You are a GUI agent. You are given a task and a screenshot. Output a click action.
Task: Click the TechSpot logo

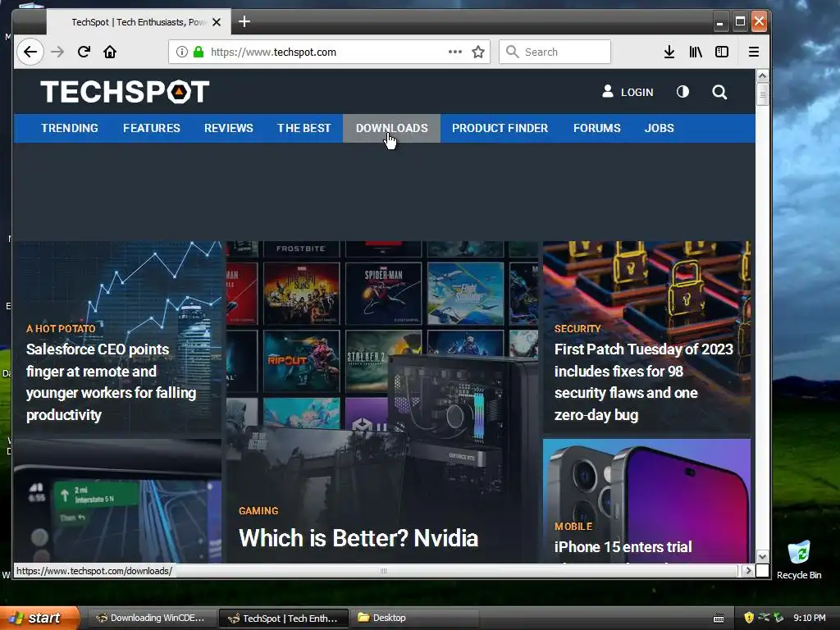click(125, 92)
